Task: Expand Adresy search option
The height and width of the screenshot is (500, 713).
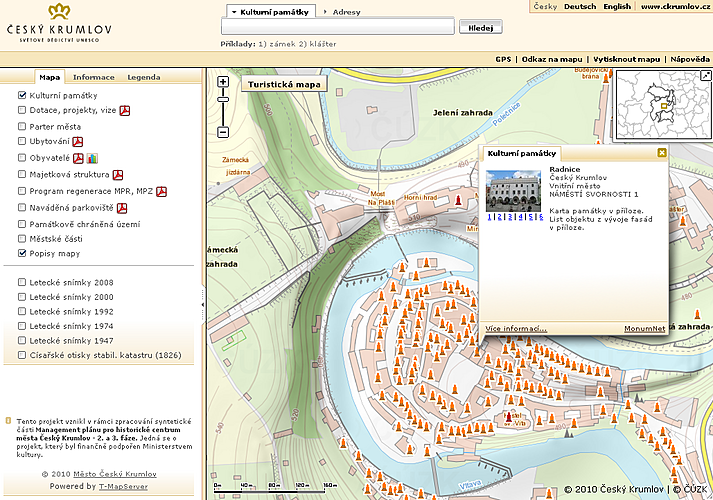Action: 342,12
